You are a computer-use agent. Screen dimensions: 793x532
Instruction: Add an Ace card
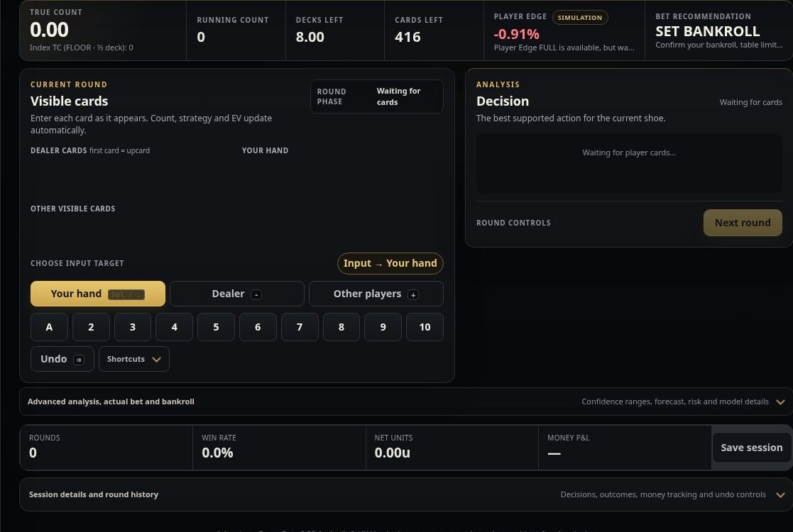pyautogui.click(x=49, y=327)
